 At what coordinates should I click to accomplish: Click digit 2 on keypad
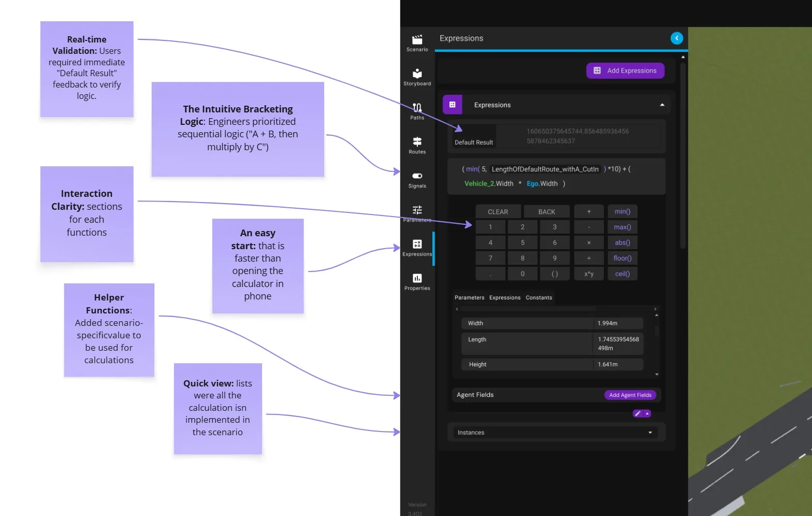coord(523,227)
